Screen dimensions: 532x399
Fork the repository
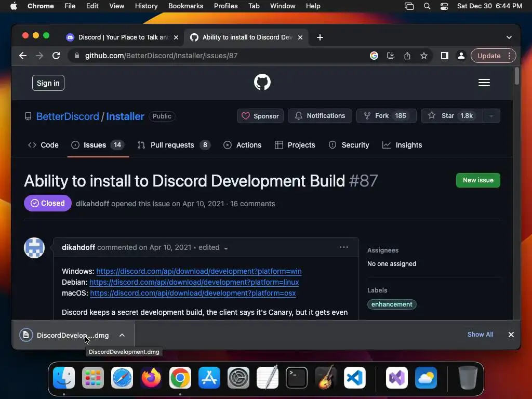click(x=386, y=116)
